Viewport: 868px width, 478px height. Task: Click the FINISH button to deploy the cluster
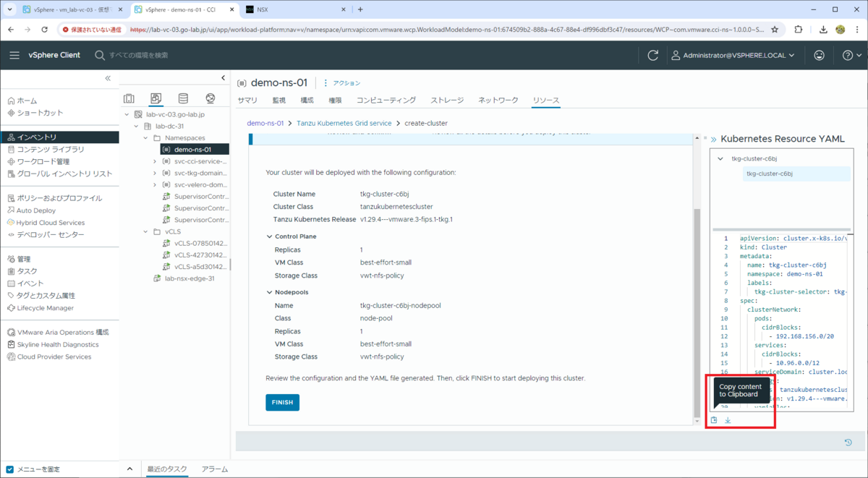click(x=282, y=402)
